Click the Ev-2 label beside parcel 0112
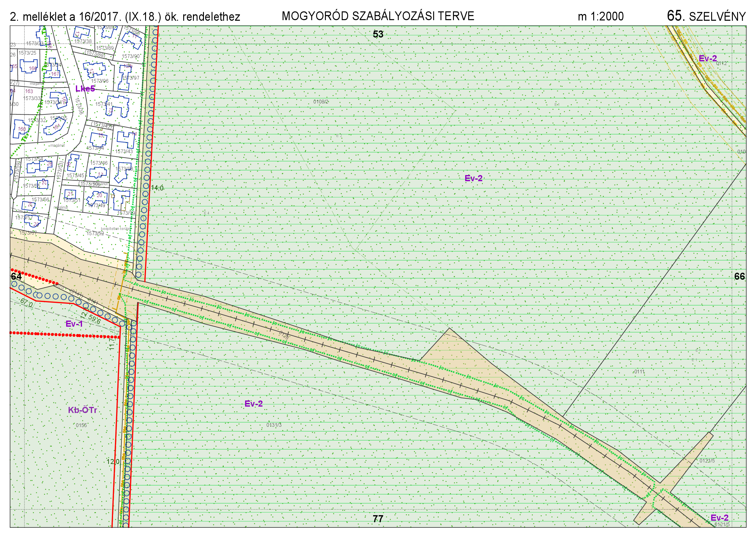Image resolution: width=756 pixels, height=535 pixels. (x=708, y=58)
